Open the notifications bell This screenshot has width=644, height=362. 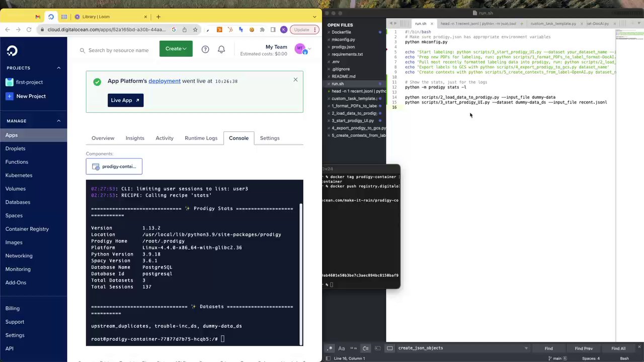(x=221, y=49)
